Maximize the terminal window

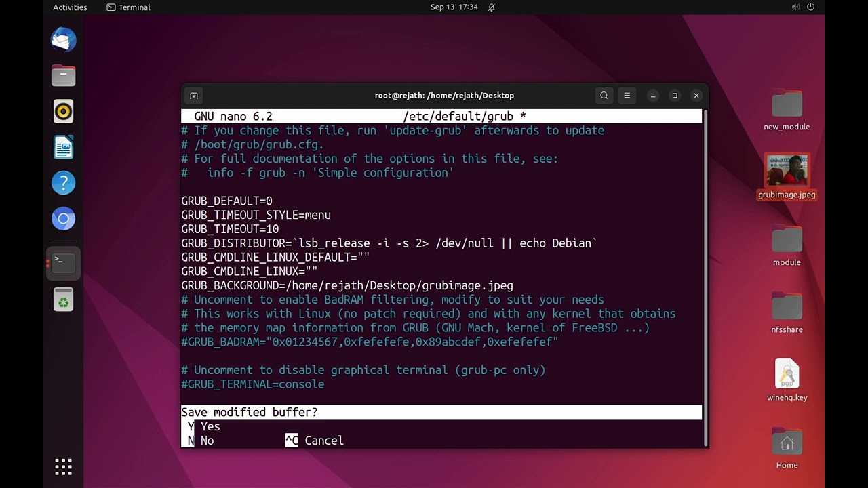(x=675, y=96)
